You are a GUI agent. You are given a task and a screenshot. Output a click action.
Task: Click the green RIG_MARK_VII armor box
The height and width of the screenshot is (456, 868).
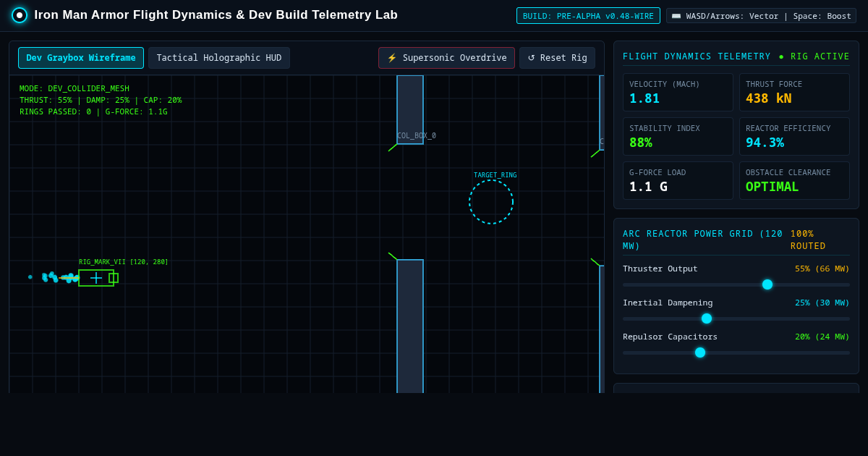[96, 278]
